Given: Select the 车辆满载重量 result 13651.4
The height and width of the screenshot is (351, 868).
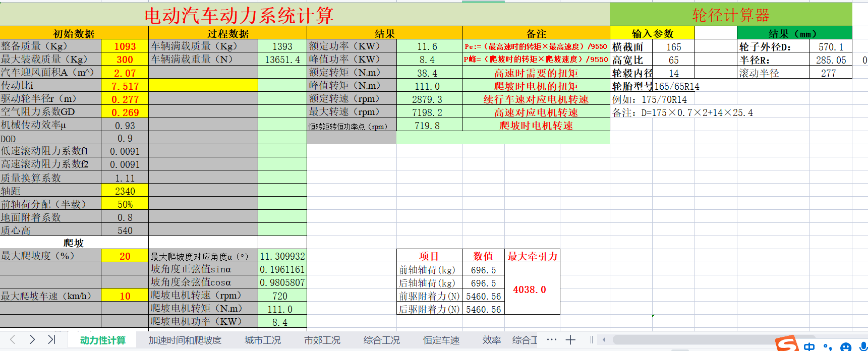Looking at the screenshot, I should point(282,60).
